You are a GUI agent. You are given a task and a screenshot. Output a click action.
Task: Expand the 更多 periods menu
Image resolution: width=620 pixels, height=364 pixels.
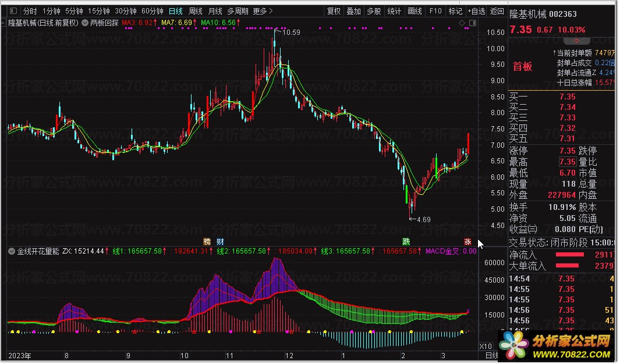(x=263, y=11)
